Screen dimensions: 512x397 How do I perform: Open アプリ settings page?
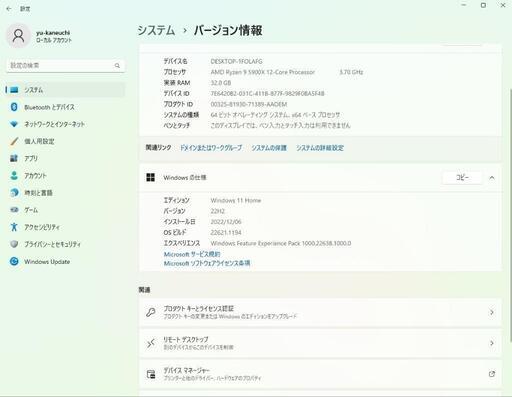(66, 158)
